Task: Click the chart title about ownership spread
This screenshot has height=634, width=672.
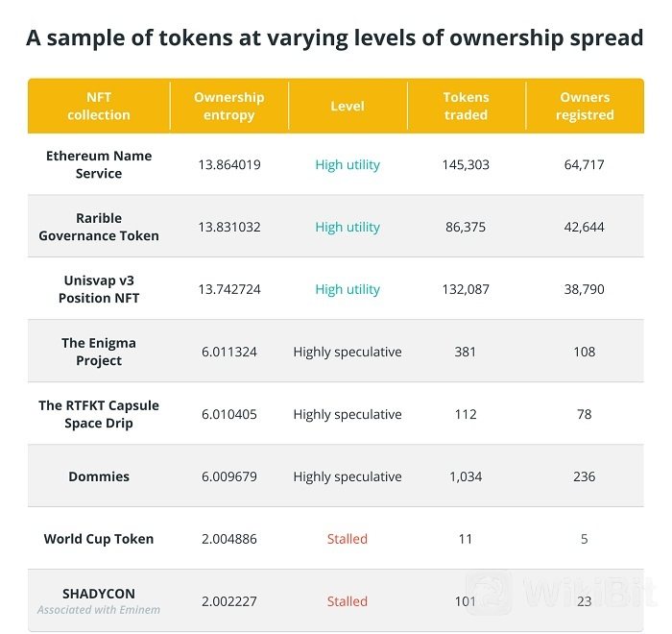Action: pyautogui.click(x=335, y=37)
